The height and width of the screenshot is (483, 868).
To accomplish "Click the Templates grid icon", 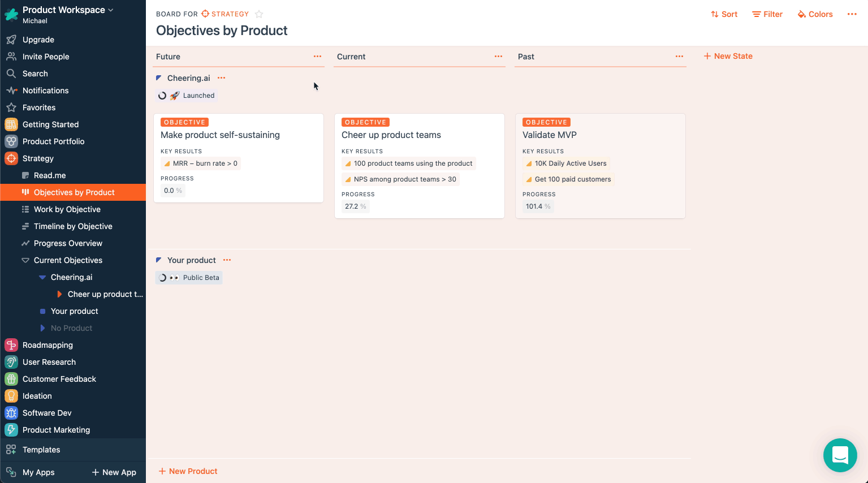I will [x=11, y=450].
